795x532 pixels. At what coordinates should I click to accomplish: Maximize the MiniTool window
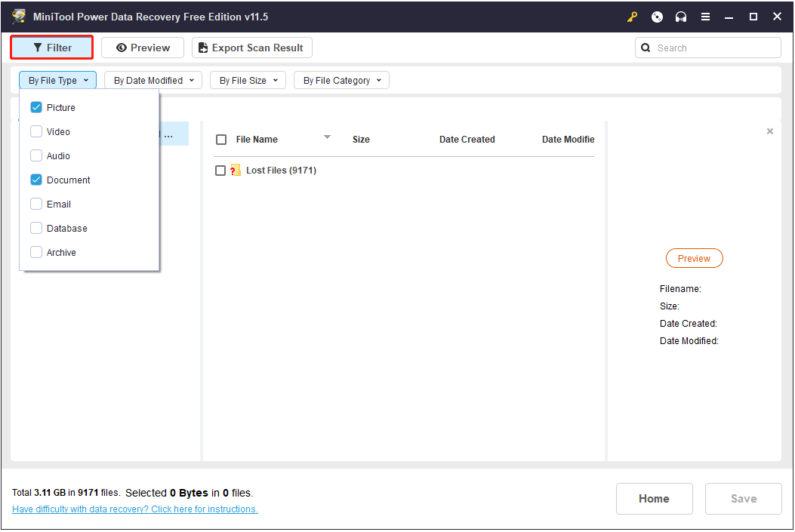753,17
